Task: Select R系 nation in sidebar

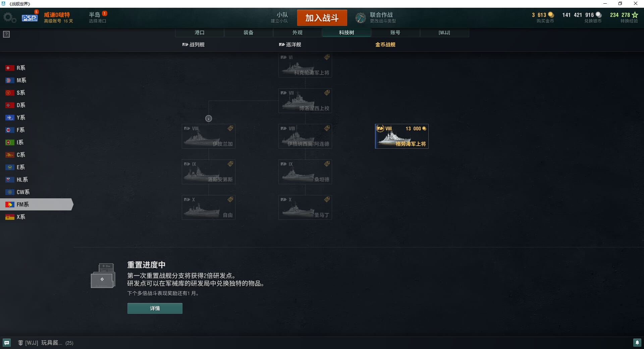Action: 21,68
